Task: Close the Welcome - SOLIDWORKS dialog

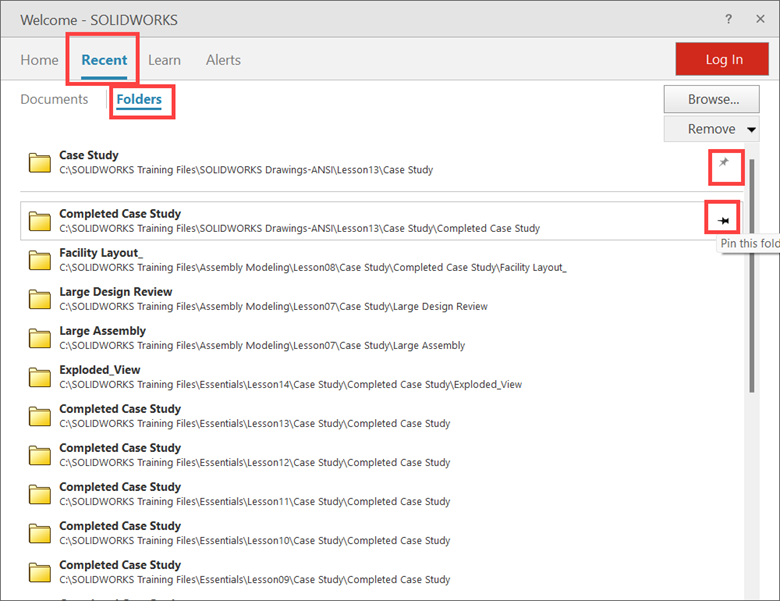Action: click(760, 19)
